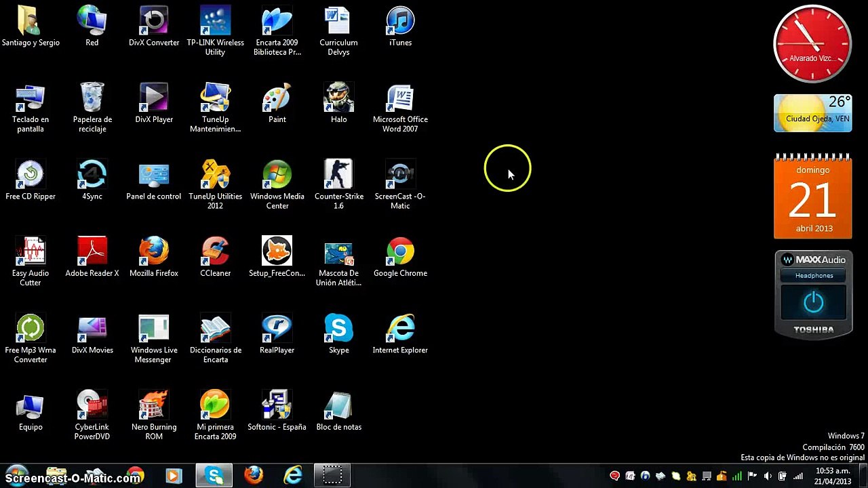The width and height of the screenshot is (868, 488).
Task: Open the Softonic - España shortcut
Action: pos(277,411)
